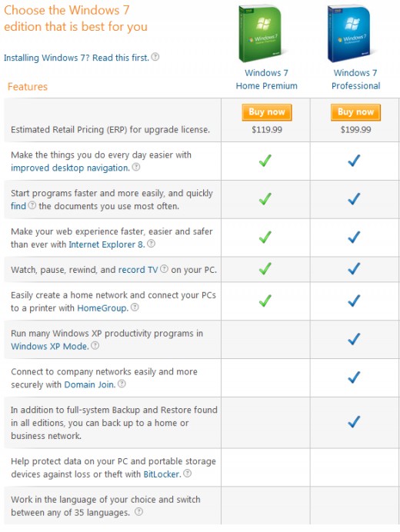Click help icon after 'improved desktop navigation'
The width and height of the screenshot is (400, 532).
click(x=136, y=167)
